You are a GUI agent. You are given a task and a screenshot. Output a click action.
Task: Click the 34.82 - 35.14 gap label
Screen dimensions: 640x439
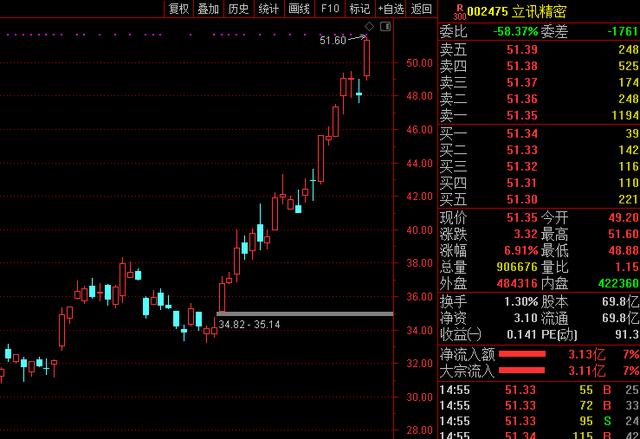click(x=249, y=324)
